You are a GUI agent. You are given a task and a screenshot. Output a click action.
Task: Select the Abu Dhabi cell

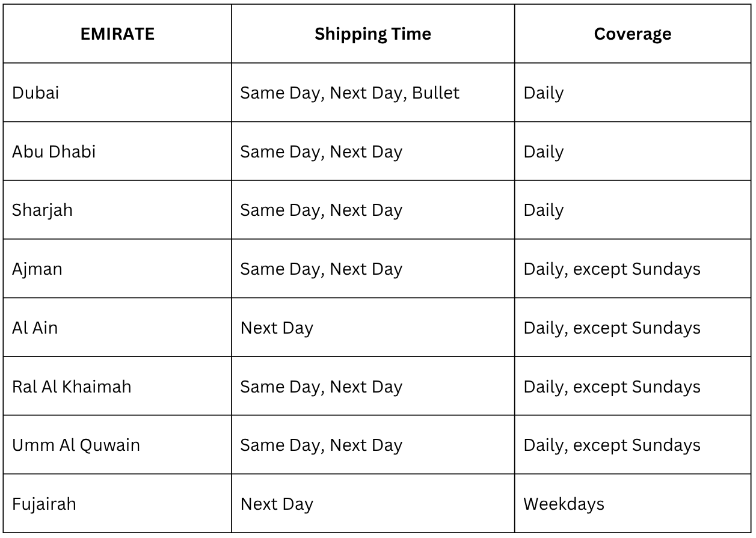click(x=54, y=151)
